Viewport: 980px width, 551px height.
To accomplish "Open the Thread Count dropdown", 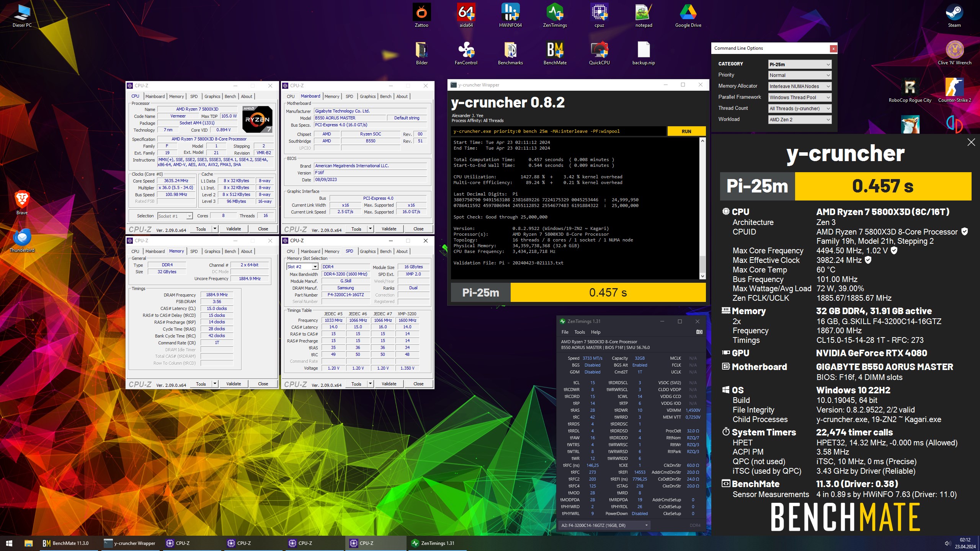I will (800, 109).
